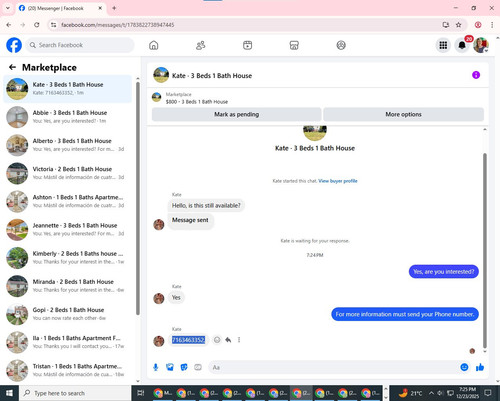Image resolution: width=500 pixels, height=401 pixels.
Task: Choose a GIF from the composer
Action: (x=198, y=367)
